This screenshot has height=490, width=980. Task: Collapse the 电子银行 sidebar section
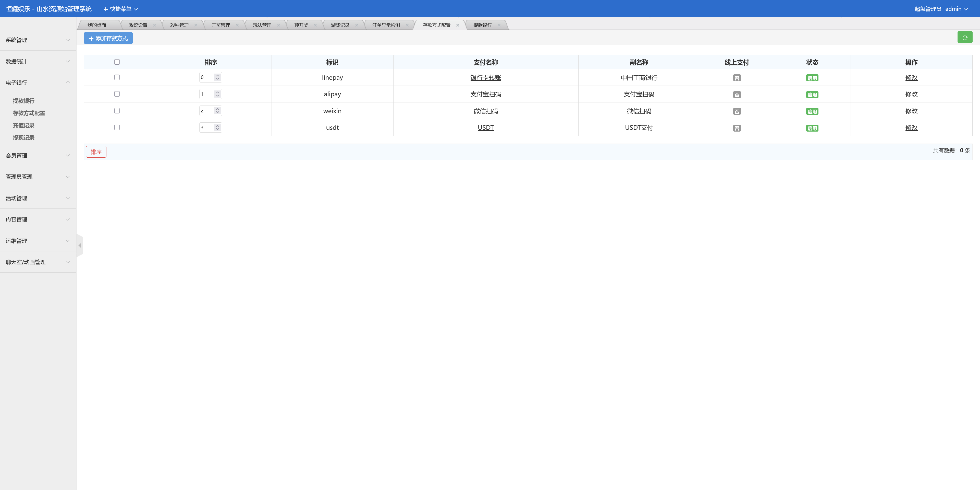(x=37, y=83)
